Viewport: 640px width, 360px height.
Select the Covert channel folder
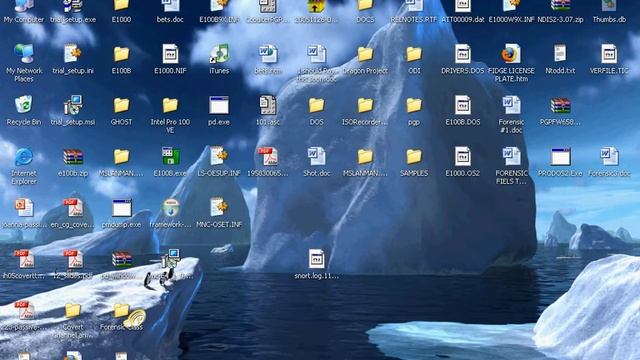click(73, 310)
